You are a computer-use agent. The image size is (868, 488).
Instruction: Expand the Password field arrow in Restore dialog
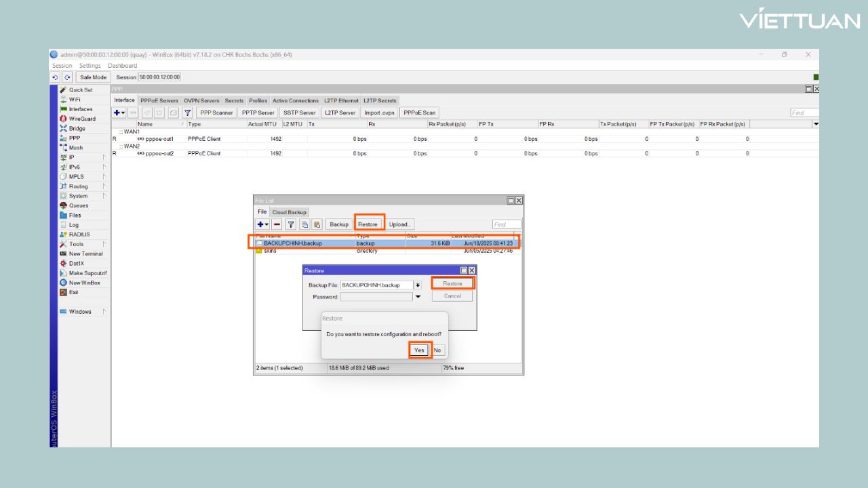pyautogui.click(x=418, y=297)
